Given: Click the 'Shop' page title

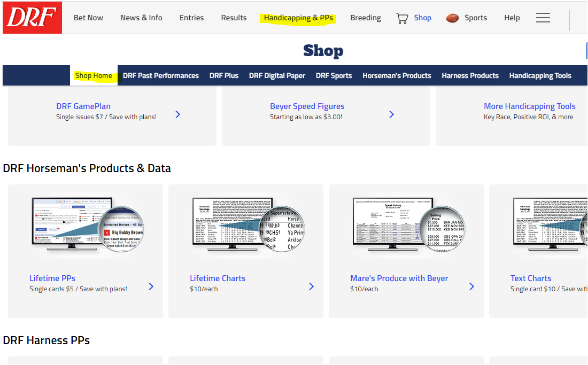Looking at the screenshot, I should coord(323,51).
